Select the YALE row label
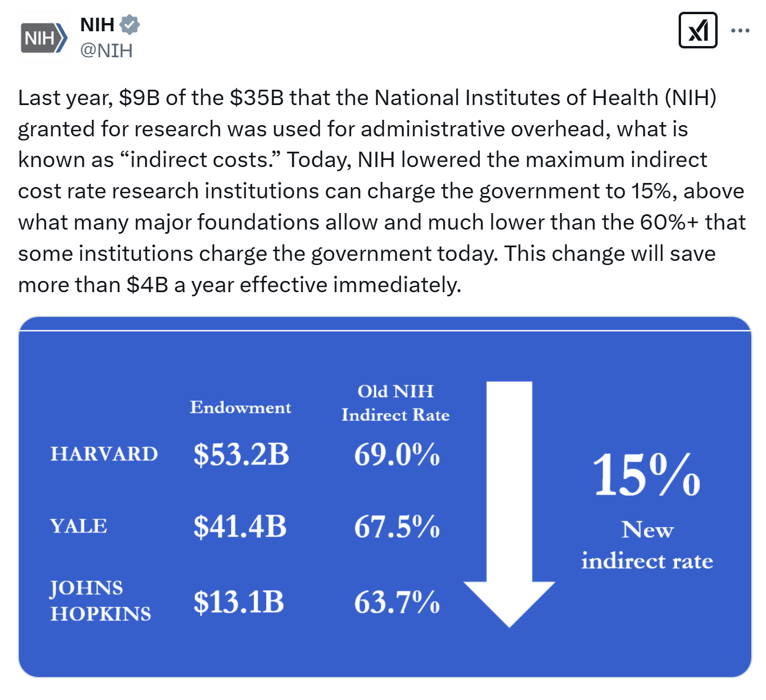 pos(79,526)
